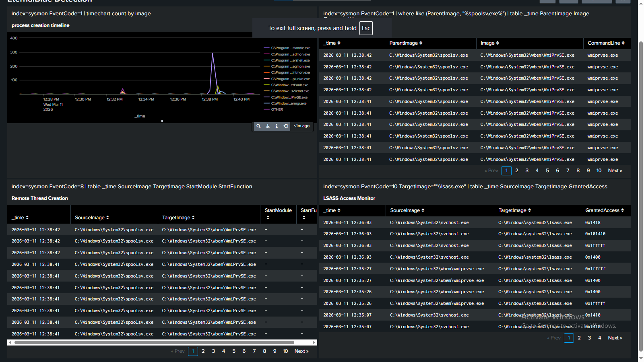The height and width of the screenshot is (362, 644).
Task: Open the timeline chart in search via magnifier icon
Action: (259, 126)
